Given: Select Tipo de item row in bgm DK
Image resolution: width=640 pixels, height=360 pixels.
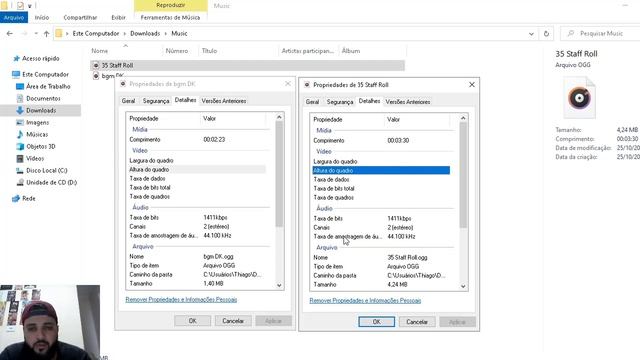Looking at the screenshot, I should click(x=197, y=265).
